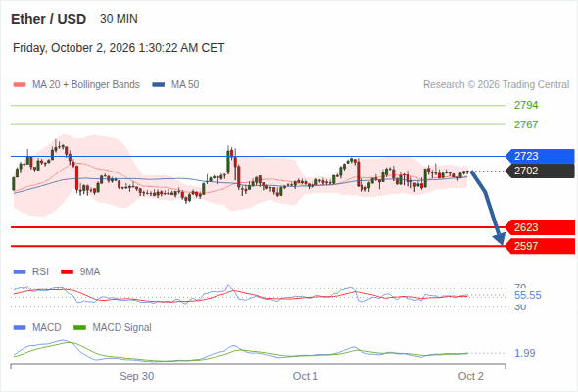The width and height of the screenshot is (578, 392).
Task: Click the Ether / USD title
Action: [x=48, y=19]
